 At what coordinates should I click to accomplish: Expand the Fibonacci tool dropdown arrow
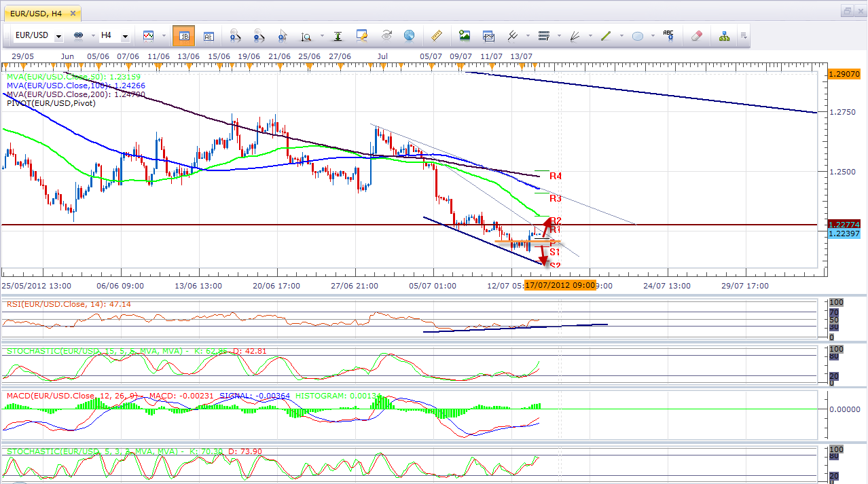click(x=558, y=36)
